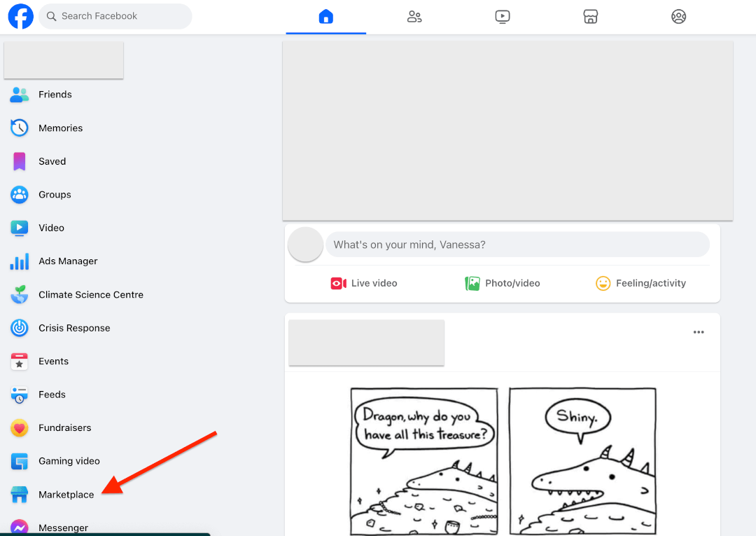Click the post author header placeholder

[366, 343]
